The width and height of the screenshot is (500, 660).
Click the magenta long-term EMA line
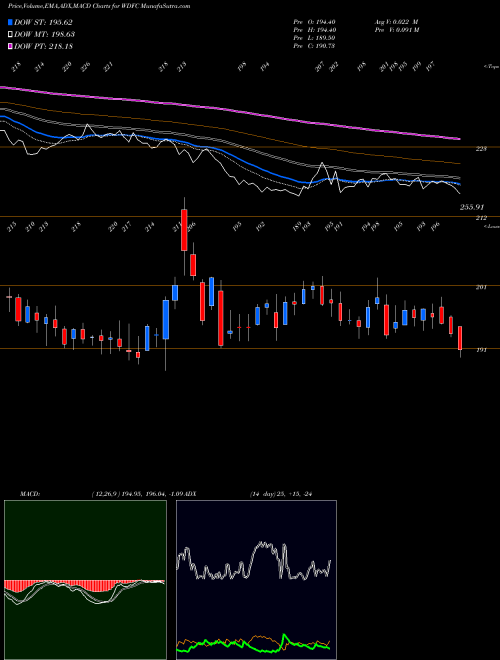click(230, 111)
